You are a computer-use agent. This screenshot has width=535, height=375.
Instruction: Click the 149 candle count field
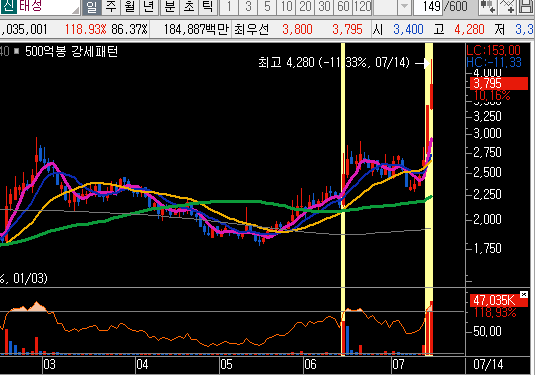pyautogui.click(x=429, y=7)
